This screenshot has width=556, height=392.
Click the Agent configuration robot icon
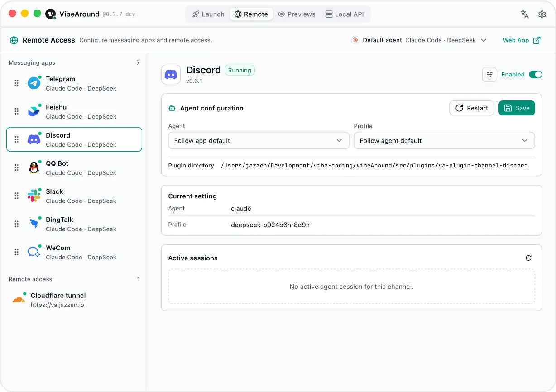coord(172,108)
